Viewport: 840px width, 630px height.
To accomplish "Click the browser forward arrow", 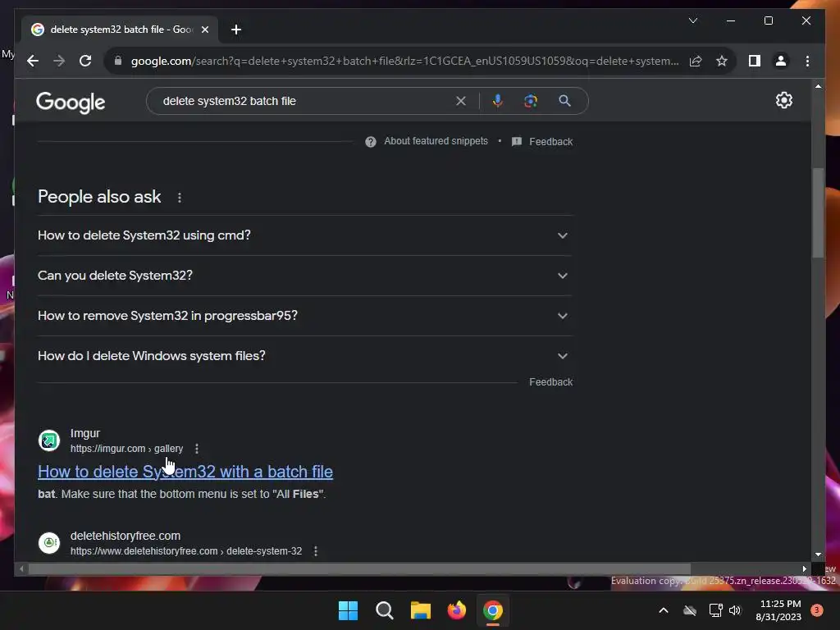I will pos(59,61).
